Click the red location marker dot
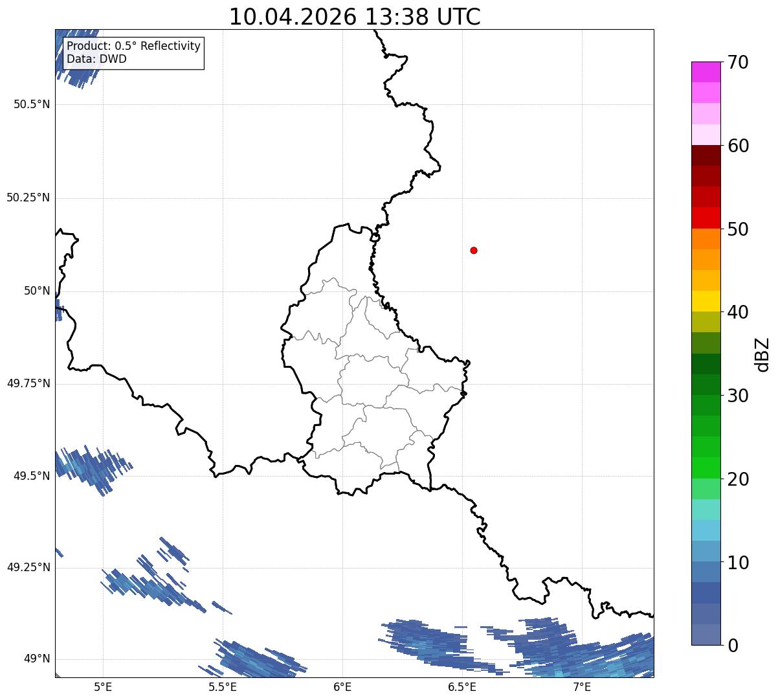 point(474,250)
